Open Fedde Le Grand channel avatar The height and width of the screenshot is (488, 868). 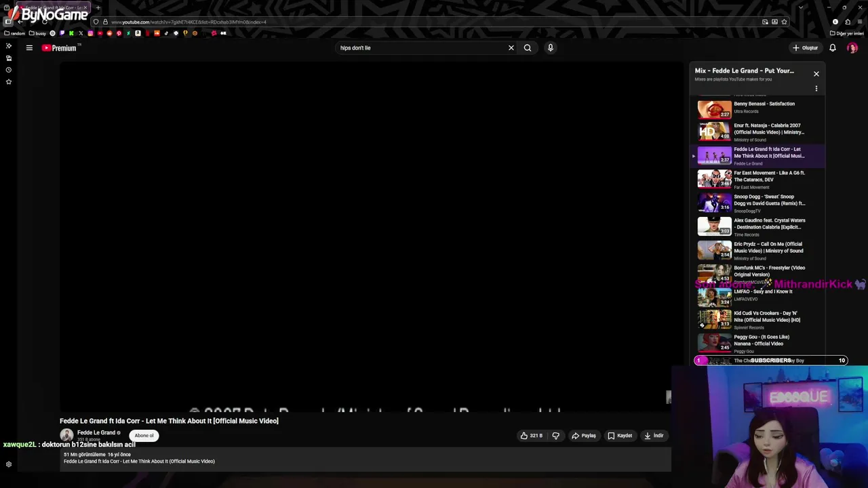tap(66, 435)
